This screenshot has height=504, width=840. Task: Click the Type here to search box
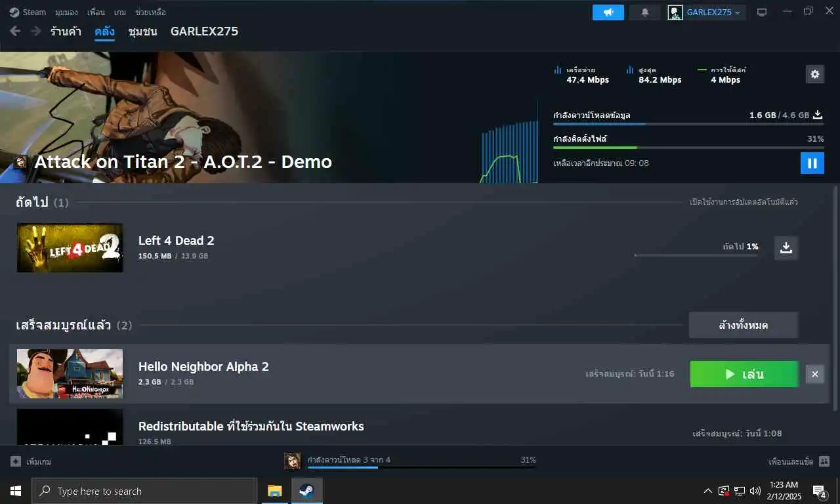tap(144, 491)
